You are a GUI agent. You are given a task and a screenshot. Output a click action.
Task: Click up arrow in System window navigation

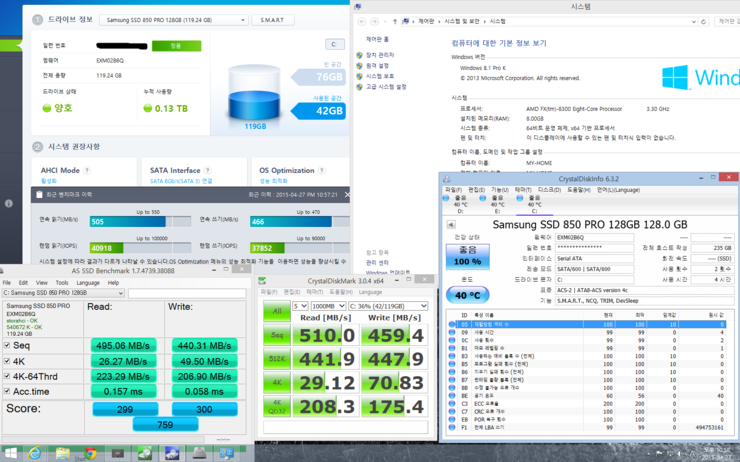coord(395,21)
